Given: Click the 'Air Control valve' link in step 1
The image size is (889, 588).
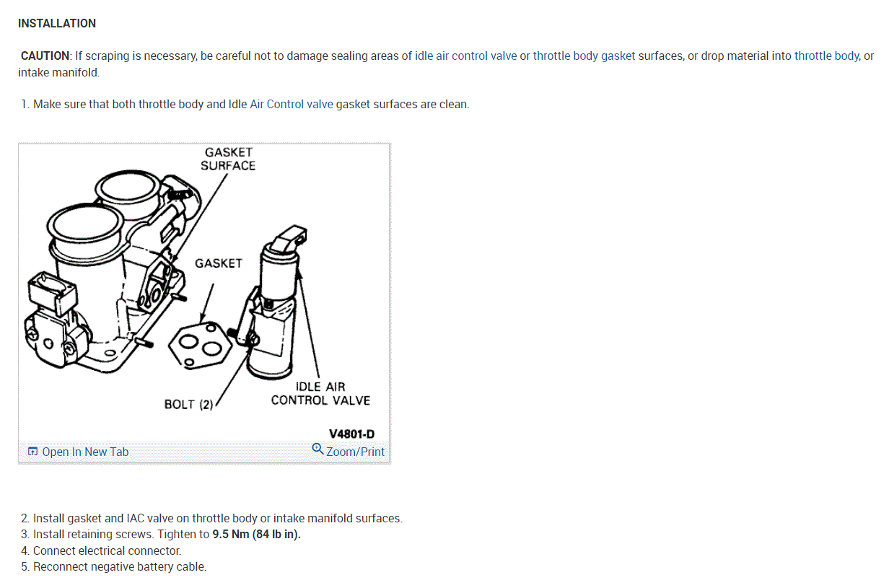Looking at the screenshot, I should coord(292,104).
